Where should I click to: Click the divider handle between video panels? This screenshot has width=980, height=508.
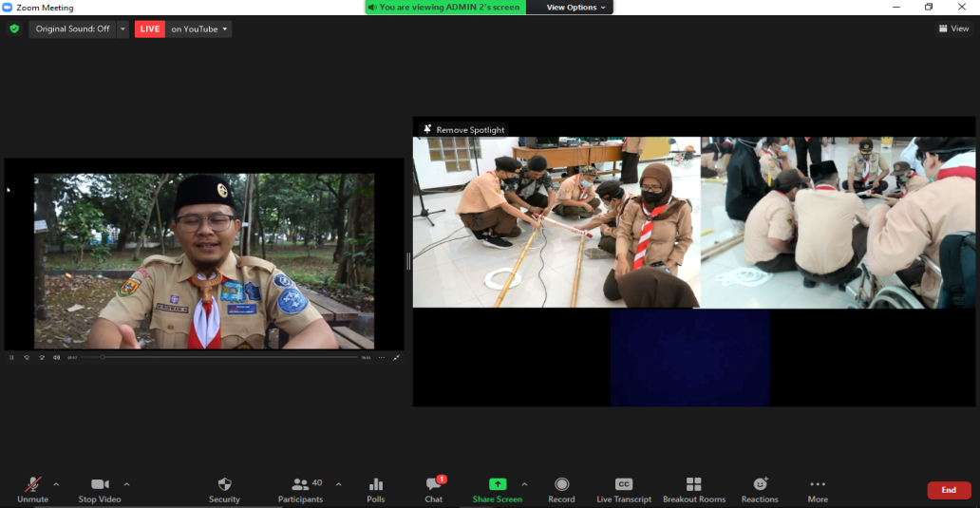coord(408,261)
